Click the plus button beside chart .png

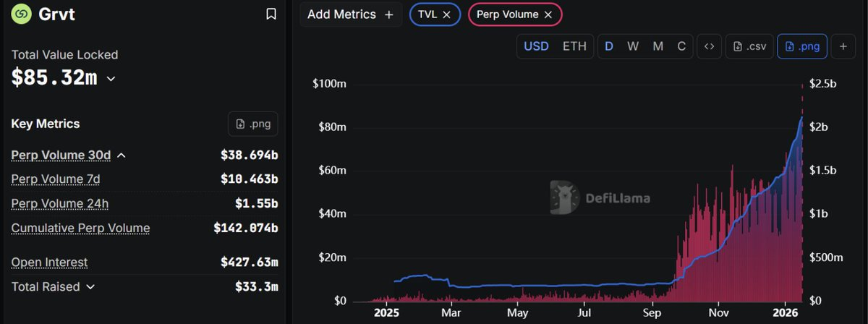point(843,46)
